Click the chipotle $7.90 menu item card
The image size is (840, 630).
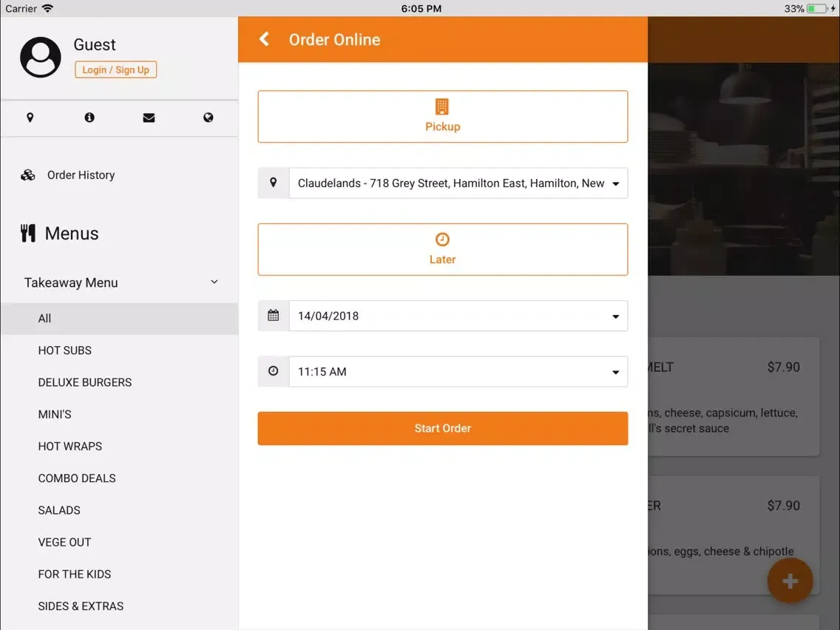click(x=734, y=535)
